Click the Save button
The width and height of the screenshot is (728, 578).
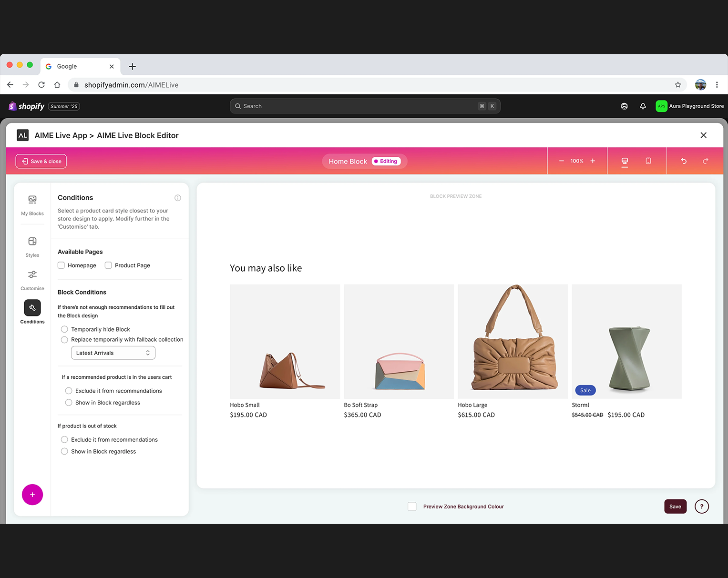pyautogui.click(x=675, y=507)
